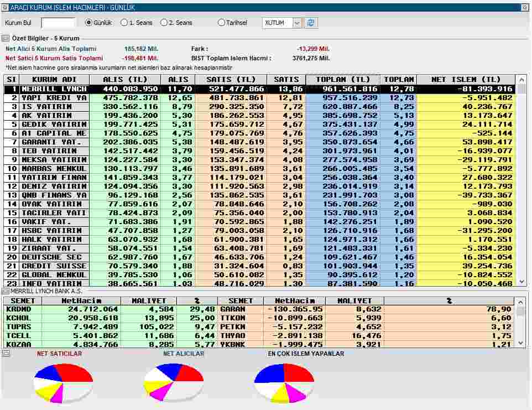Click scroll up arrow of stock detail table
Screen dimensions: 532x410
coord(520,302)
